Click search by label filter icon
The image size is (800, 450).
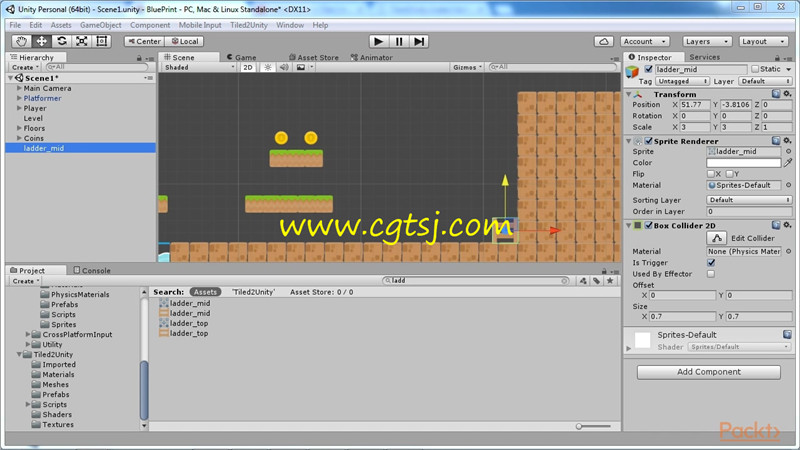click(x=596, y=281)
